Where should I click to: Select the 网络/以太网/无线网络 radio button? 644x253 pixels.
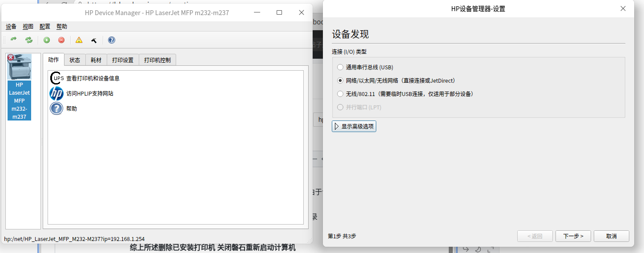click(340, 81)
